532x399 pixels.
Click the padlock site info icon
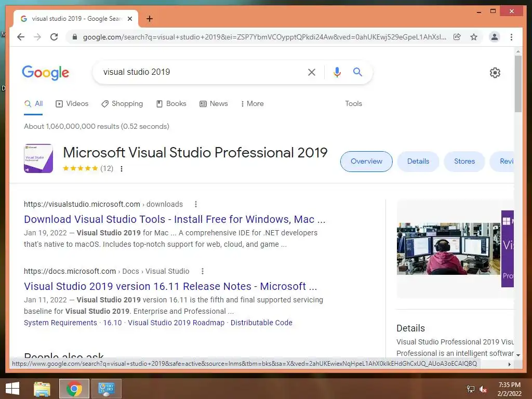[75, 37]
